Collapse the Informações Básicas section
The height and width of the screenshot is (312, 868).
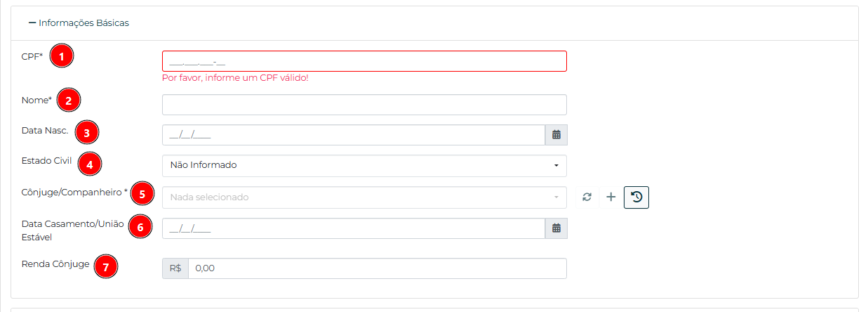pos(32,23)
